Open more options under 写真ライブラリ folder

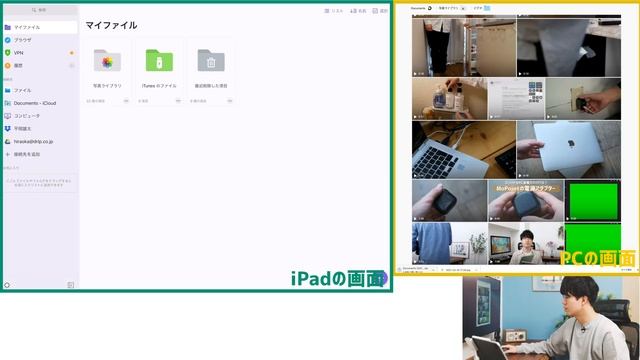pyautogui.click(x=126, y=101)
